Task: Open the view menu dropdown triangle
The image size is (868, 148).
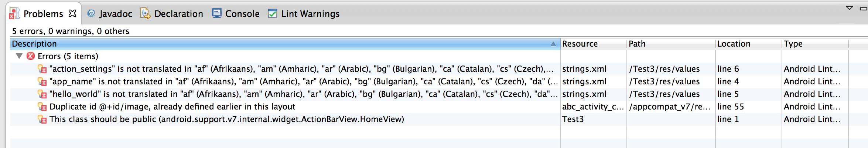Action: (849, 8)
